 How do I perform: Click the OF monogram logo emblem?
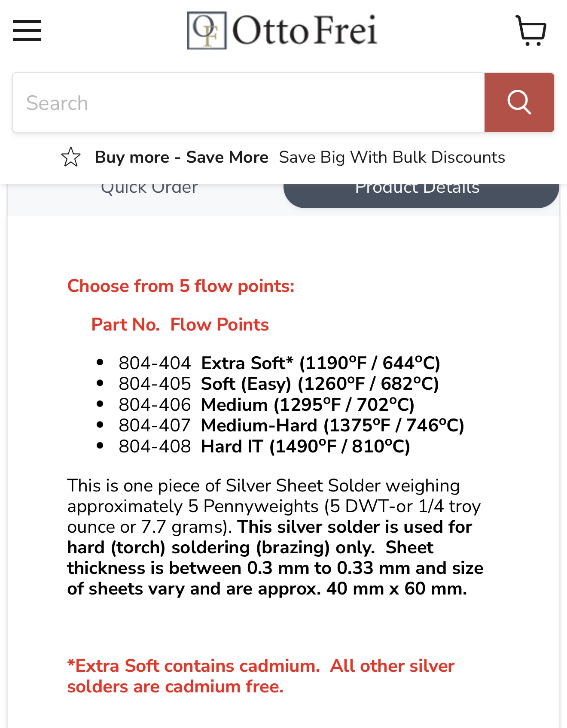[x=207, y=30]
